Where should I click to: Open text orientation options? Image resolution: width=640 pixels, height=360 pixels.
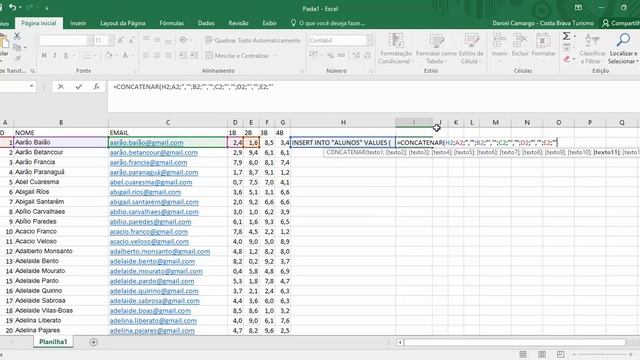coord(184,40)
